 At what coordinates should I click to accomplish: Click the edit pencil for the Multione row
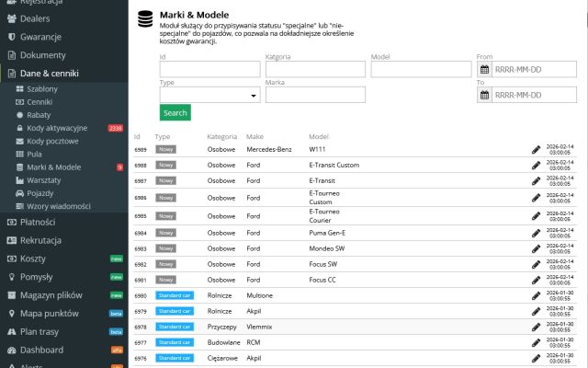[x=536, y=296]
